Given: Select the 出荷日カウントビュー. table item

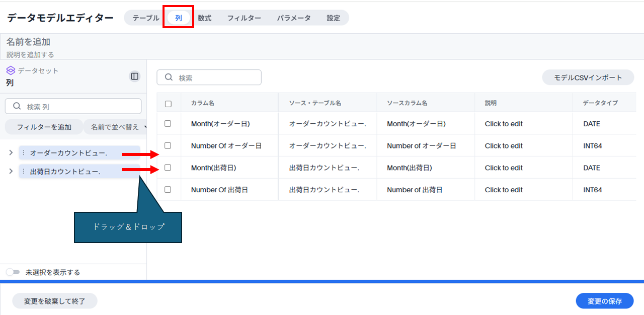Looking at the screenshot, I should pos(79,172).
